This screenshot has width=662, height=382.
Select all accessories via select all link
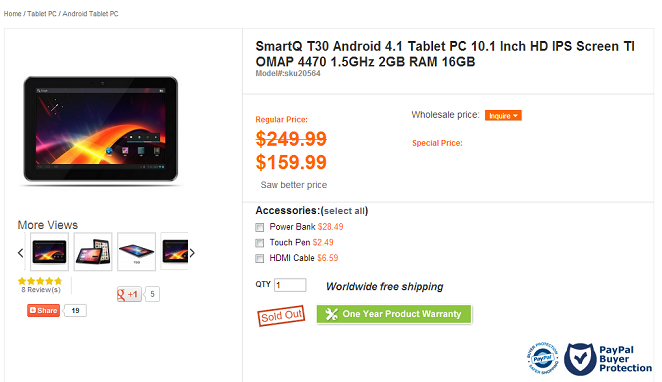click(x=344, y=211)
